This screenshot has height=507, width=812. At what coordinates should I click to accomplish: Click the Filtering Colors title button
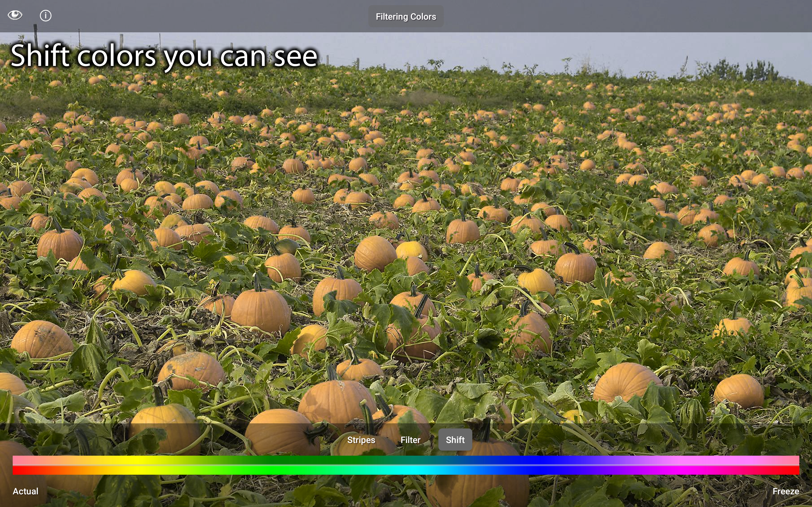pos(406,16)
